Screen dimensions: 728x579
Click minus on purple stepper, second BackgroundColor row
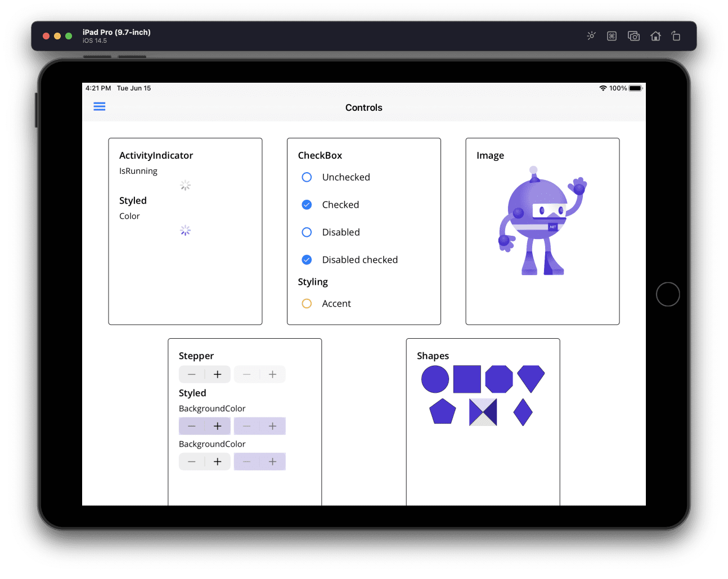(x=247, y=462)
